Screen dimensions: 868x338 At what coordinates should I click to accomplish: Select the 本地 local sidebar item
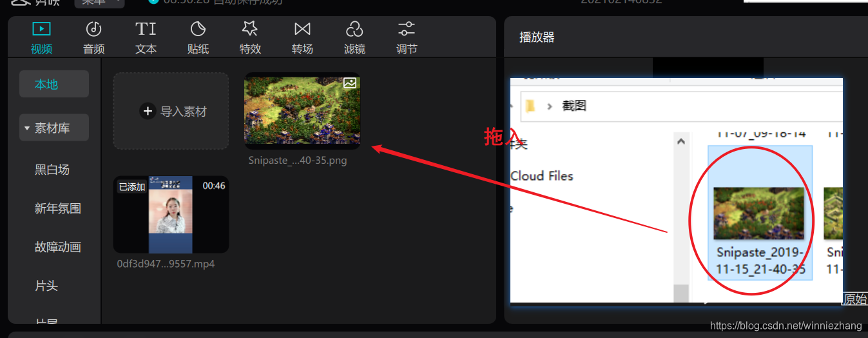53,84
